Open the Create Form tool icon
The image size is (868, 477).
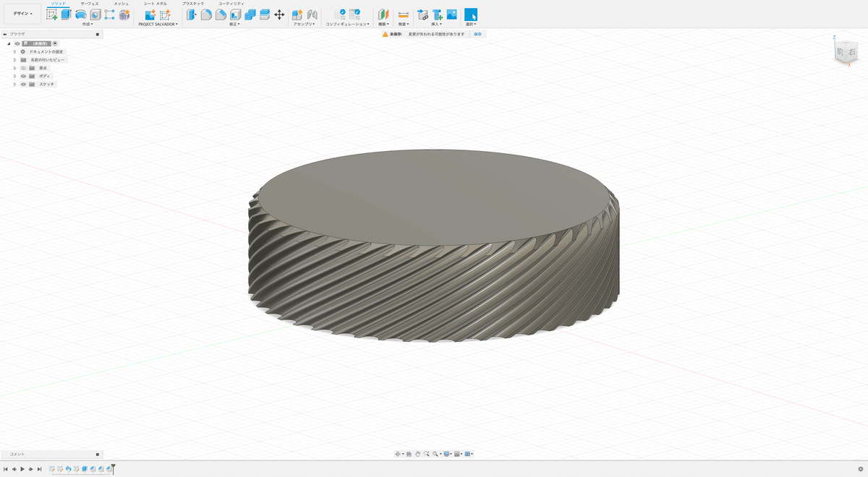(x=124, y=14)
